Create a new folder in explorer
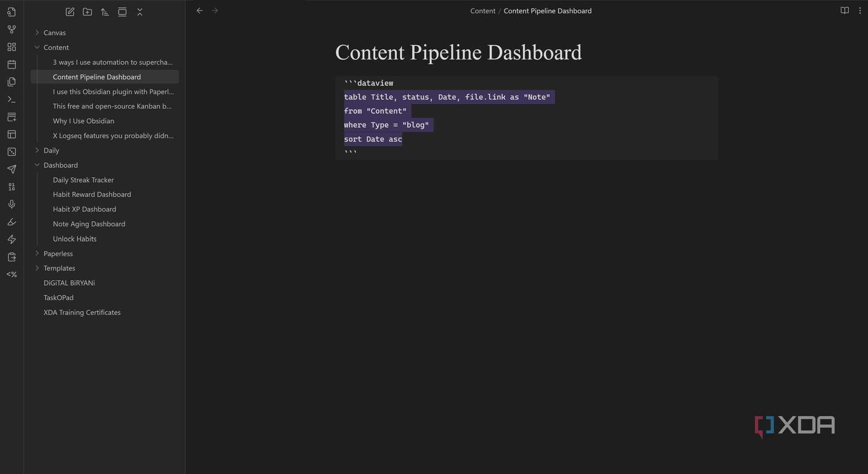 87,12
